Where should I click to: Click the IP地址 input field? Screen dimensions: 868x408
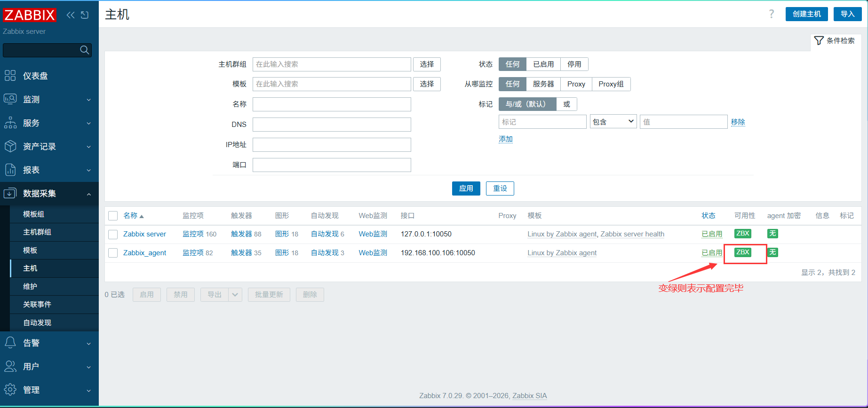click(332, 145)
